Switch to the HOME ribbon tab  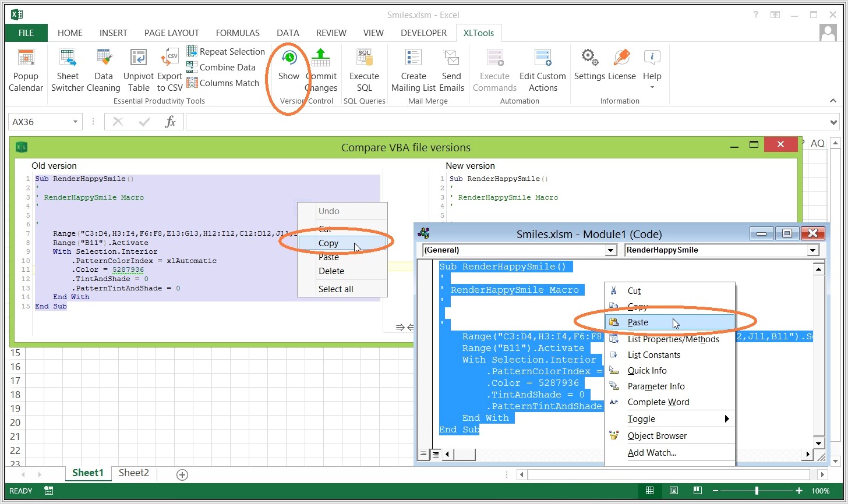(70, 33)
